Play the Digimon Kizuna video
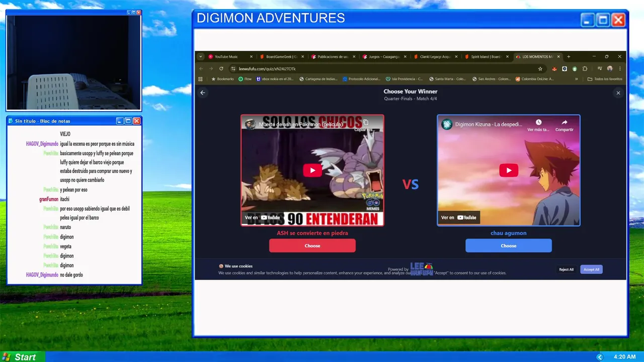644x362 pixels. click(509, 170)
